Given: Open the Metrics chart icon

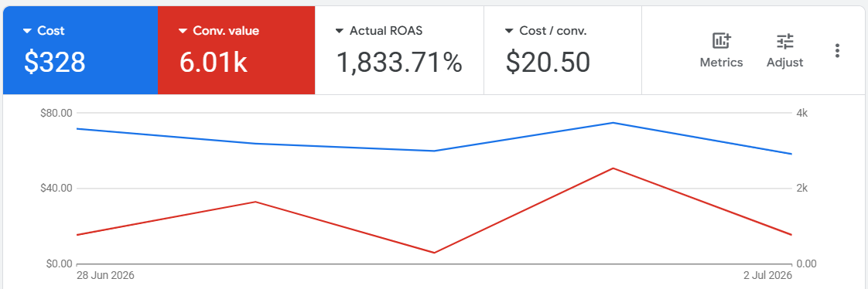Looking at the screenshot, I should coord(721,41).
